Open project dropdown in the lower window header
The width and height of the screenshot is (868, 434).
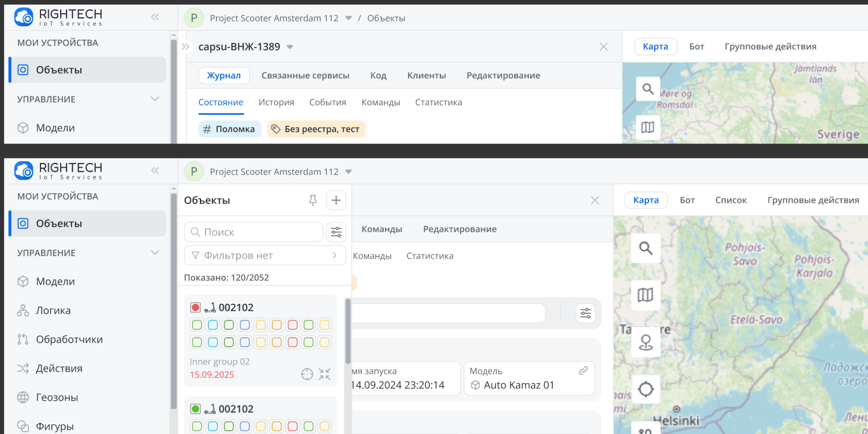349,172
